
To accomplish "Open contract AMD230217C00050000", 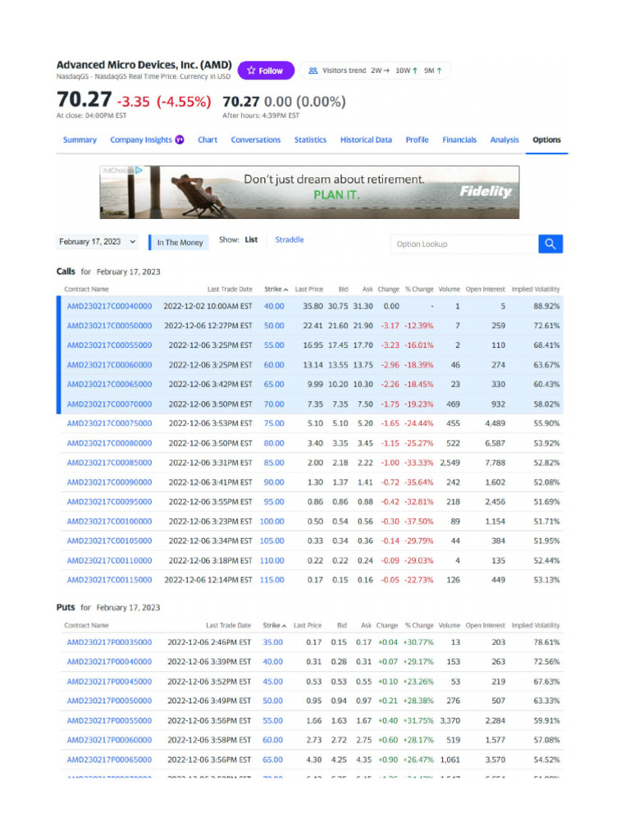I will [x=109, y=326].
